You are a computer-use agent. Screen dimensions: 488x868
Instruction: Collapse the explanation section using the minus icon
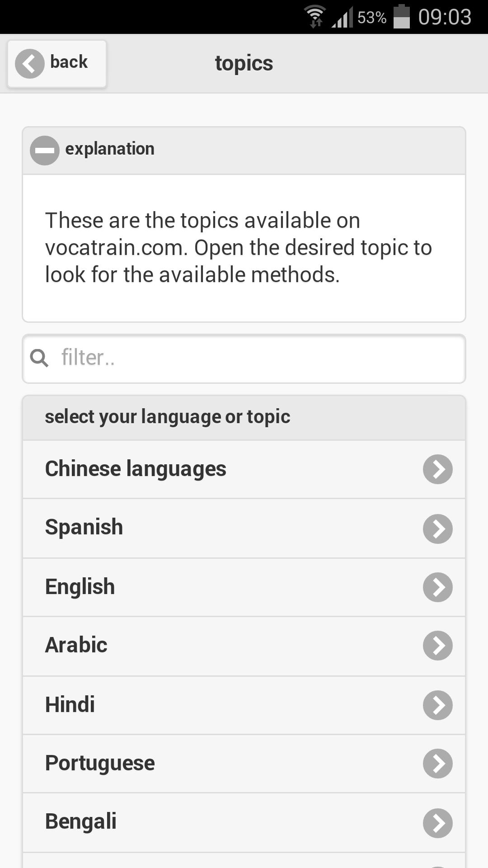[44, 149]
